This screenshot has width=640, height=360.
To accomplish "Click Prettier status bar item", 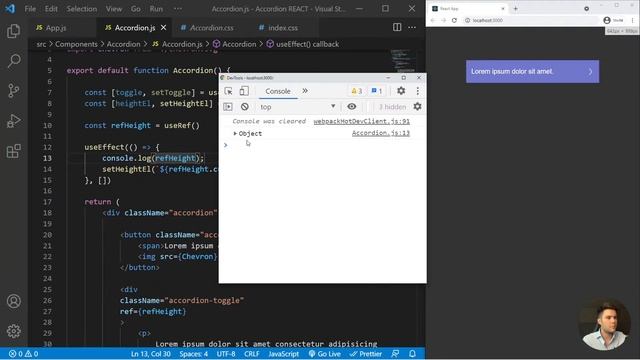I will (366, 354).
